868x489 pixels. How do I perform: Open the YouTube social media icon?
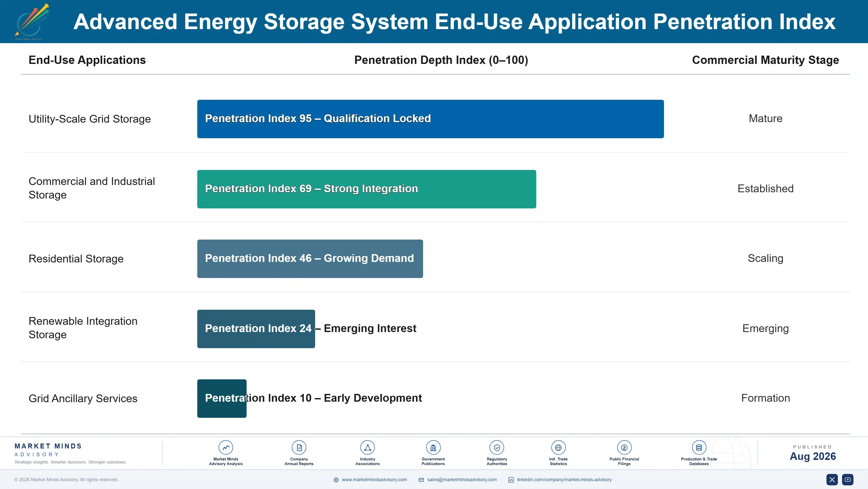(x=847, y=480)
